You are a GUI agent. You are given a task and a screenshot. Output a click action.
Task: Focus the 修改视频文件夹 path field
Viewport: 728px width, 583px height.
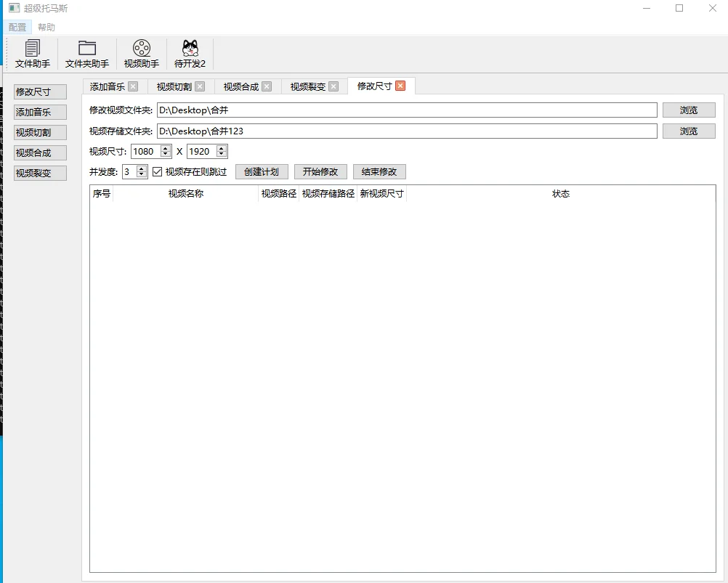[x=407, y=110]
